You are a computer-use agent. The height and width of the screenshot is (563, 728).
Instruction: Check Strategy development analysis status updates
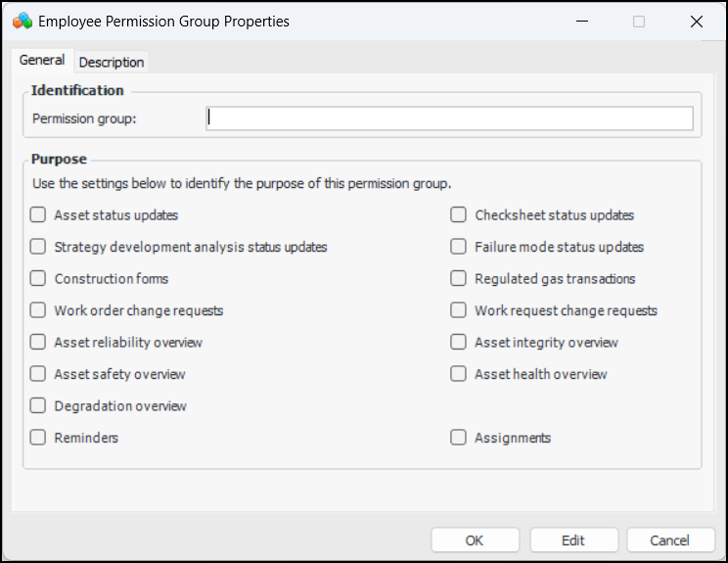coord(38,247)
